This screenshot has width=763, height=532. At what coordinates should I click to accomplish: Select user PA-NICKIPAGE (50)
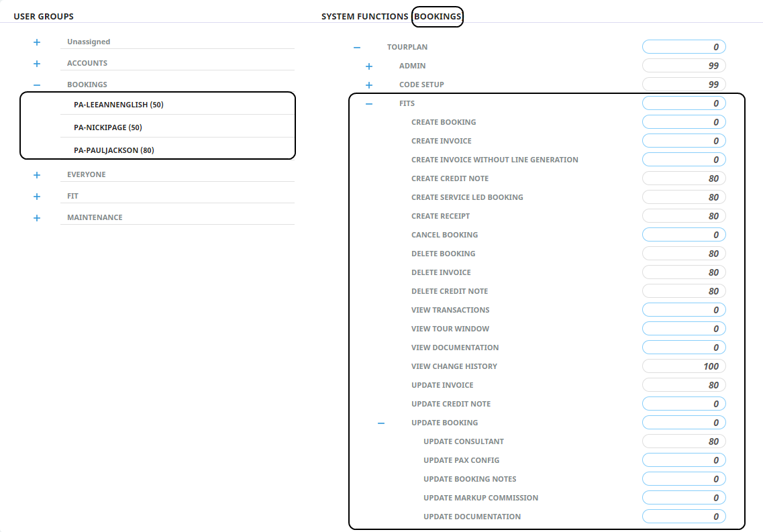pos(108,127)
